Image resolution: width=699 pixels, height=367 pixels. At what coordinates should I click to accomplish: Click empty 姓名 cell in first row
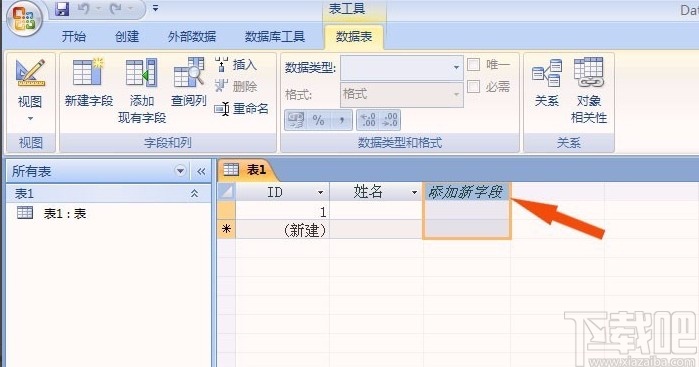point(376,211)
